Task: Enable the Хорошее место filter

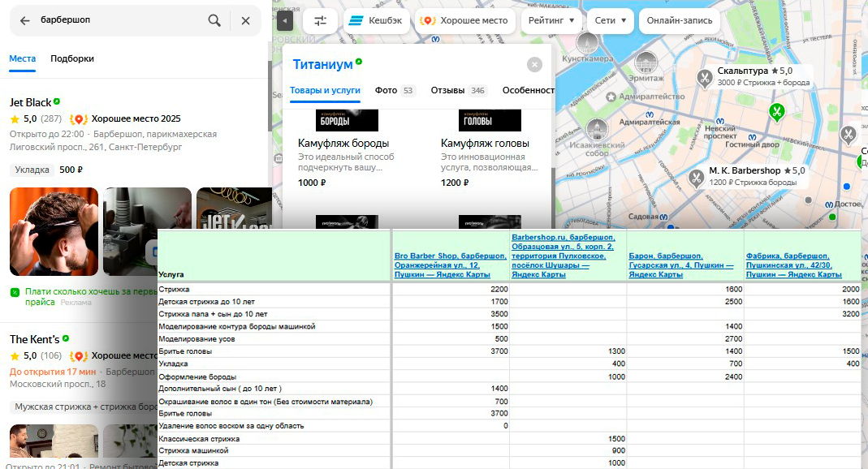Action: coord(464,21)
